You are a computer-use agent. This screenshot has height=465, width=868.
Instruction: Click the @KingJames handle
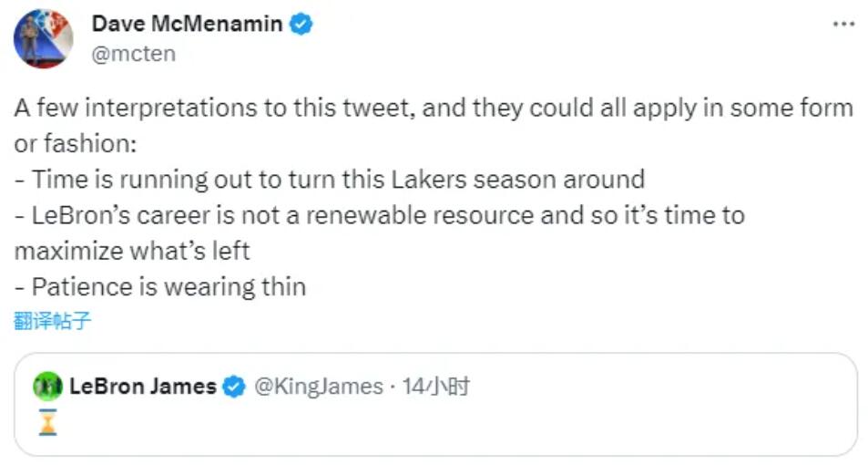pos(317,387)
